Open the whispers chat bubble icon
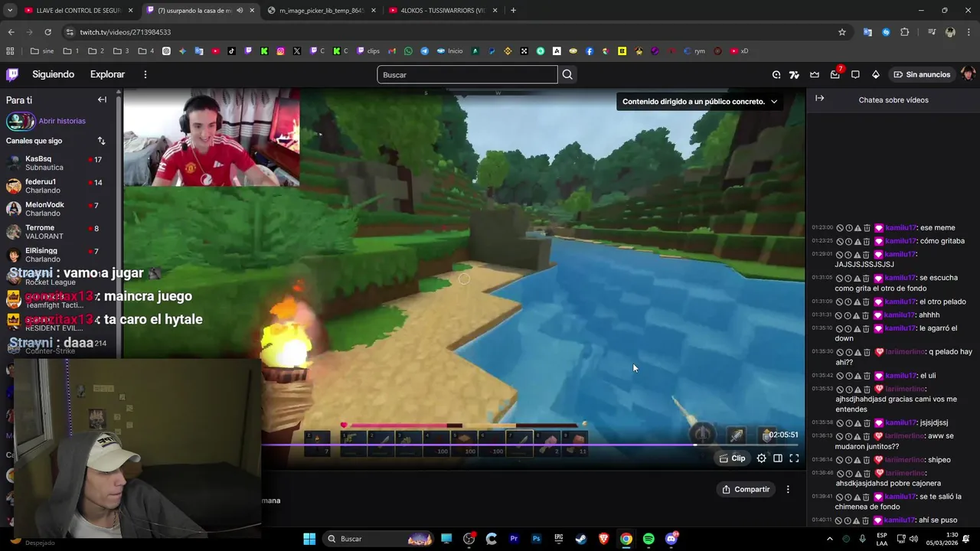 (x=855, y=74)
